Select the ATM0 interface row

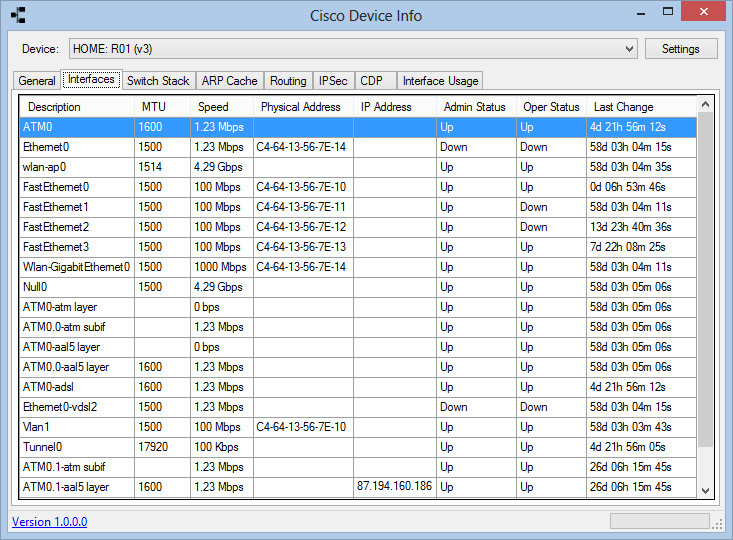click(358, 127)
